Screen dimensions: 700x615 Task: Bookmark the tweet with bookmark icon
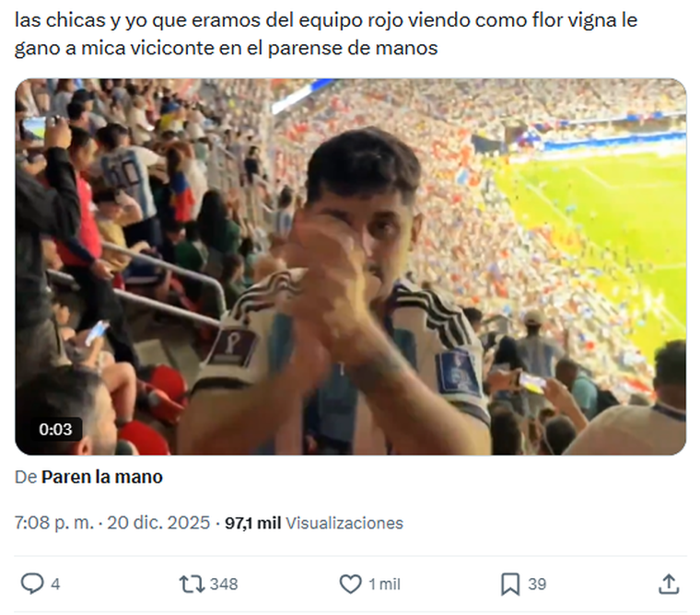pyautogui.click(x=510, y=585)
